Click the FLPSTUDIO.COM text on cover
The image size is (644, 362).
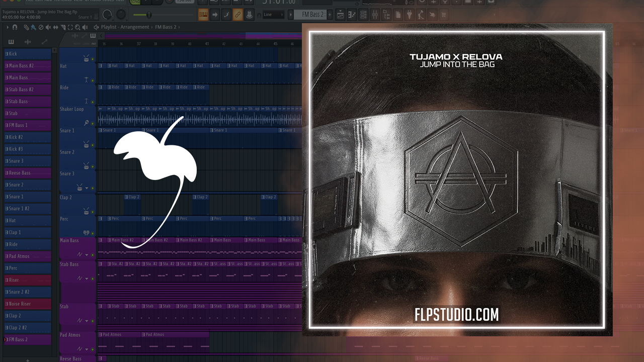457,315
